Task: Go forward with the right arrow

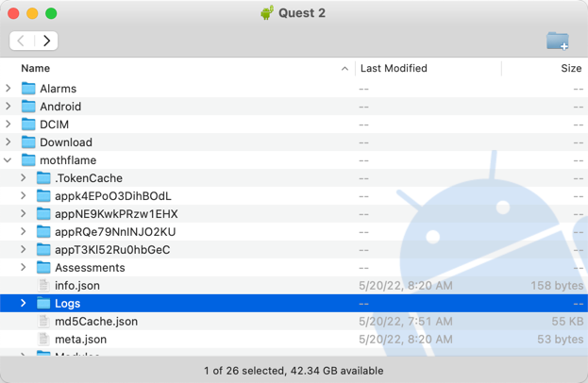Action: 46,41
